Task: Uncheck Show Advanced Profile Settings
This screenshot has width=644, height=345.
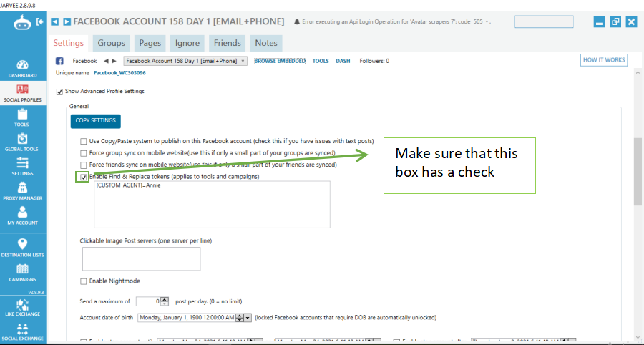Action: click(59, 91)
